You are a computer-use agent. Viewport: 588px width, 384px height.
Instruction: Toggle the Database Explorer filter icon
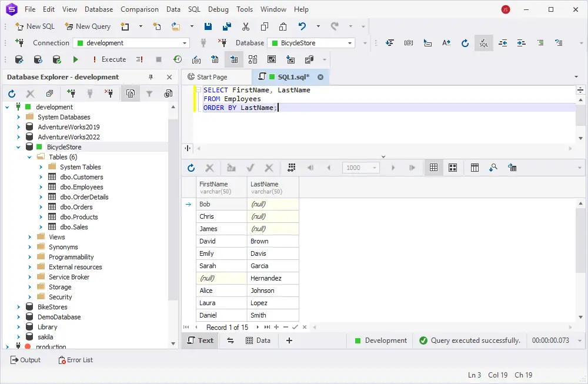click(x=149, y=94)
